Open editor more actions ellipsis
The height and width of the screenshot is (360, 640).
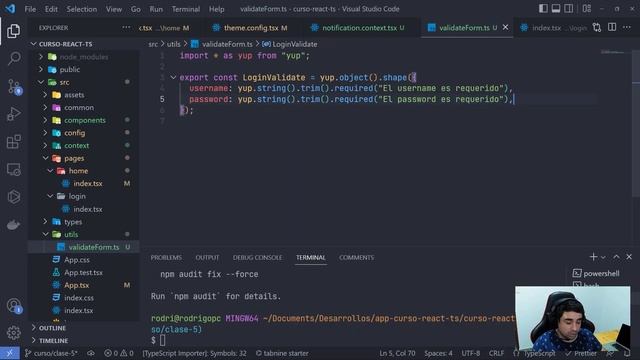point(627,27)
